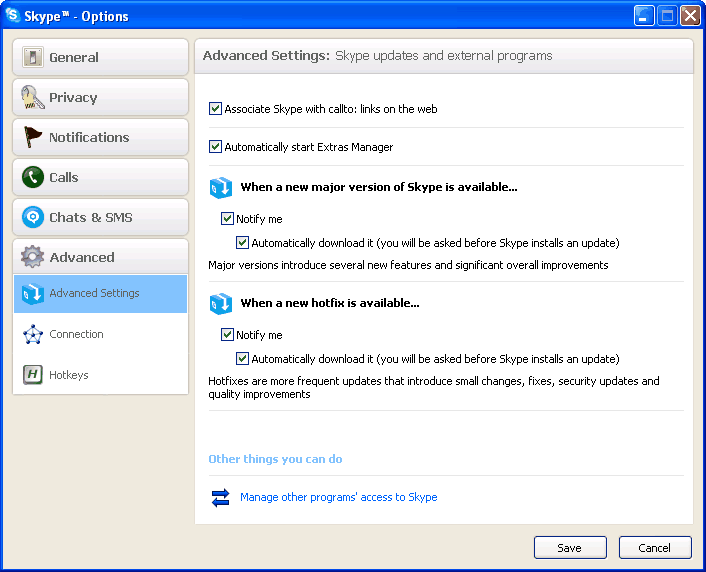Click the Skype logo in title bar
The image size is (706, 572).
pyautogui.click(x=13, y=15)
